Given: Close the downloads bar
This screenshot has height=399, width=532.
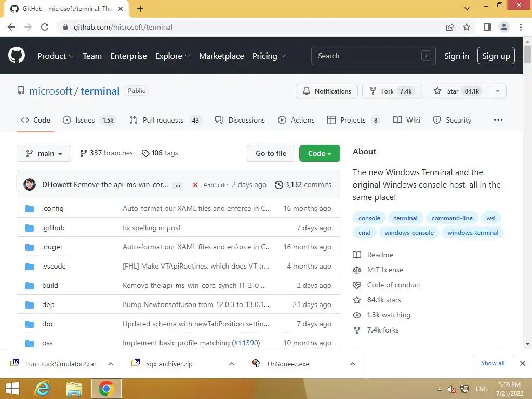Looking at the screenshot, I should point(523,363).
